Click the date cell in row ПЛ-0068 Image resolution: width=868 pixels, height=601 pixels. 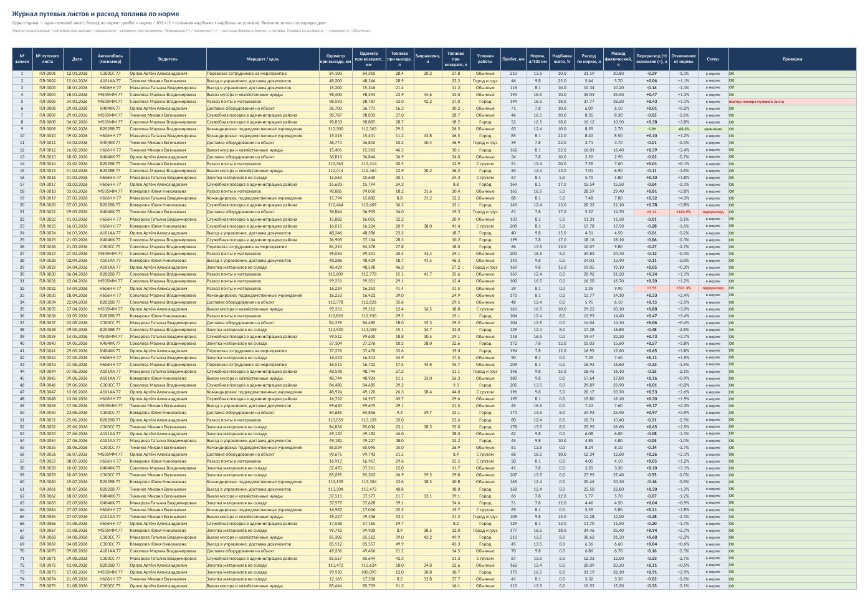[77, 537]
